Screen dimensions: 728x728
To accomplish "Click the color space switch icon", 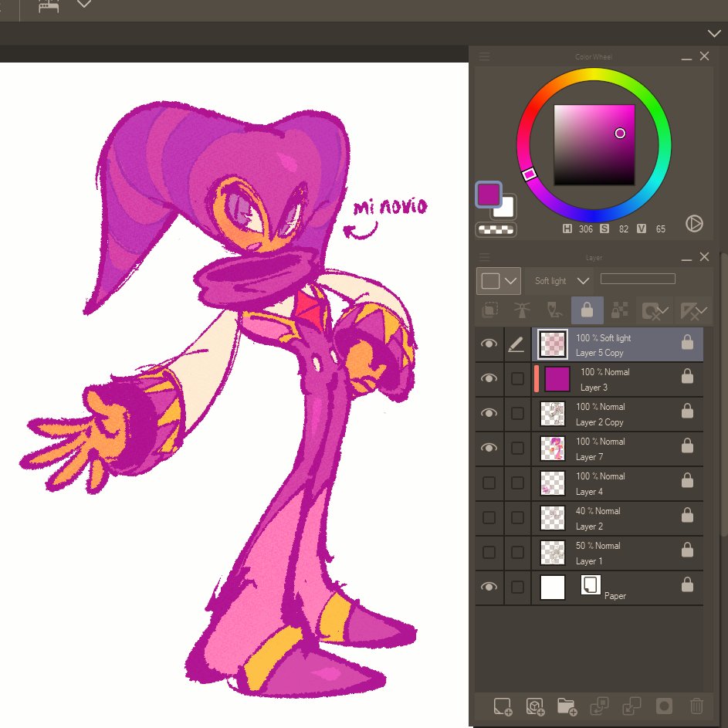I will pos(694,223).
